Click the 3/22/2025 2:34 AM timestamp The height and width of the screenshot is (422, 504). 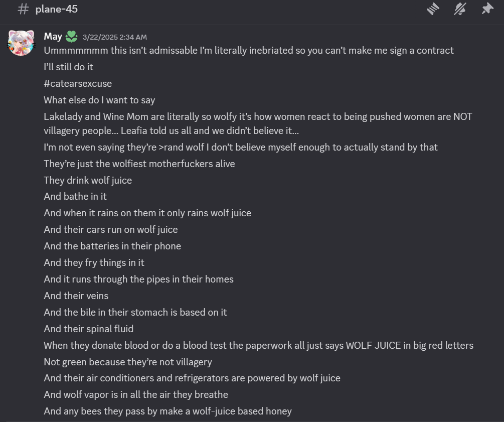click(x=115, y=37)
